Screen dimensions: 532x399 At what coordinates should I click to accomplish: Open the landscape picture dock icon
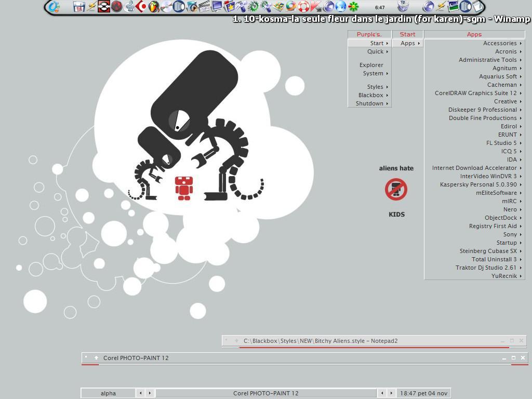(454, 6)
